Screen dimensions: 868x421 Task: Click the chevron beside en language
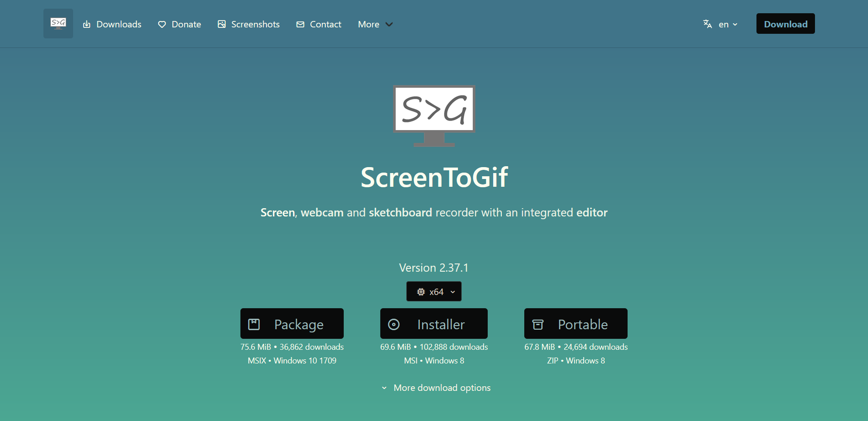[x=735, y=25]
